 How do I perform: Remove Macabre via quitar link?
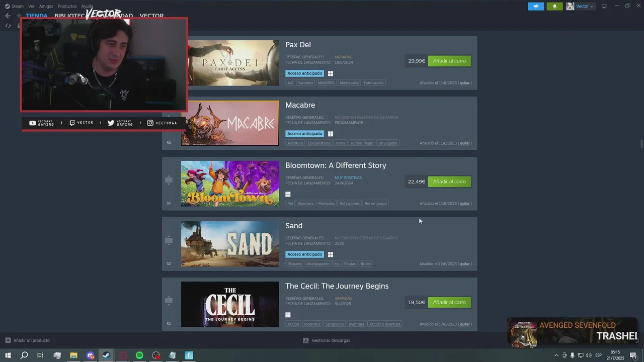tap(465, 143)
